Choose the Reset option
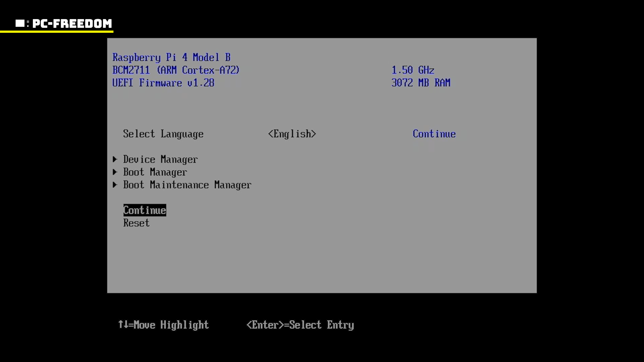644x362 pixels. click(x=136, y=223)
